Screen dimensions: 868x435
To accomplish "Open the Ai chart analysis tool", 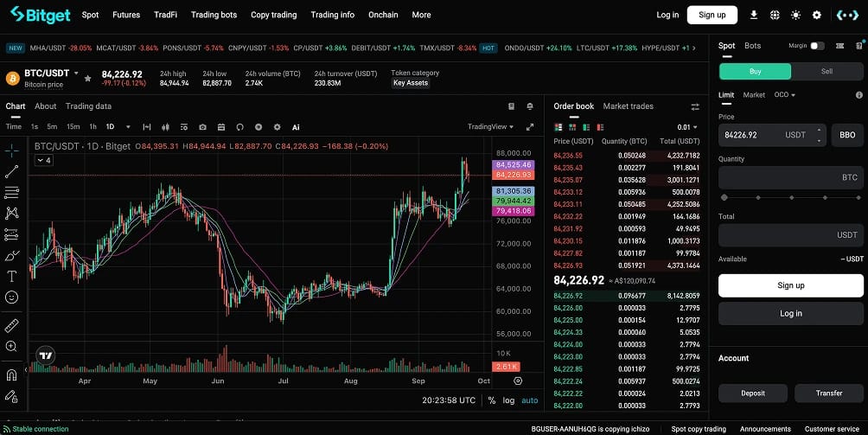I will point(296,127).
